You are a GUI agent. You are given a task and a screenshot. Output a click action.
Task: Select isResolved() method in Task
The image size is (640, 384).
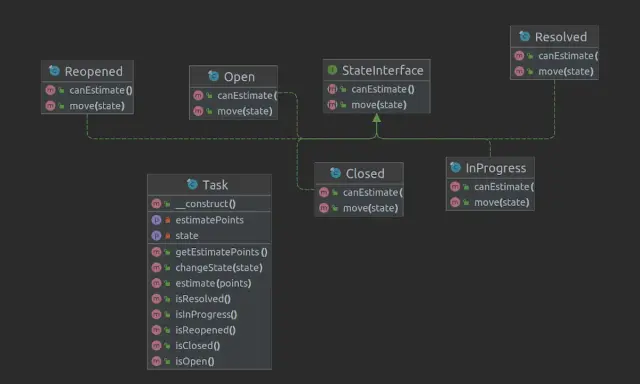(203, 298)
